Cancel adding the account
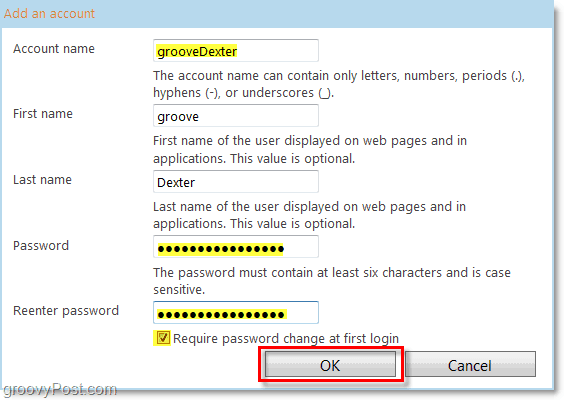Screen dimensions: 564x400 pos(470,364)
